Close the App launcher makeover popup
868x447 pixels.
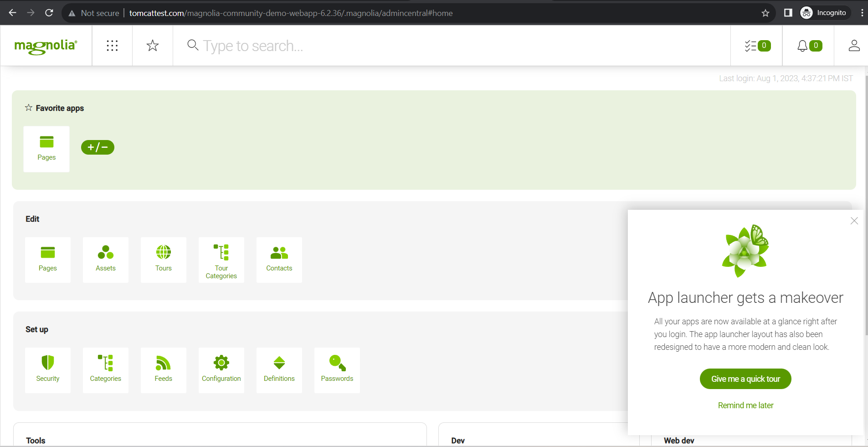[x=854, y=221]
